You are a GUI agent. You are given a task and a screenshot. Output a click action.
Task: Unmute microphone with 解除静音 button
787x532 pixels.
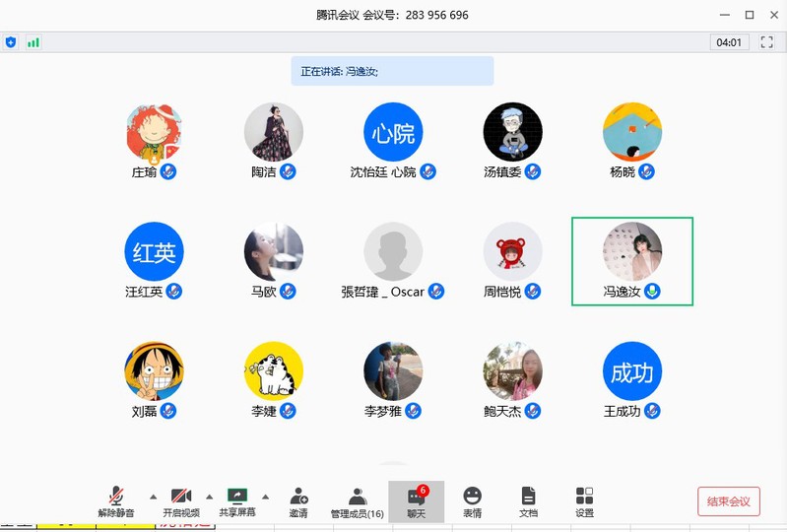[x=116, y=500]
